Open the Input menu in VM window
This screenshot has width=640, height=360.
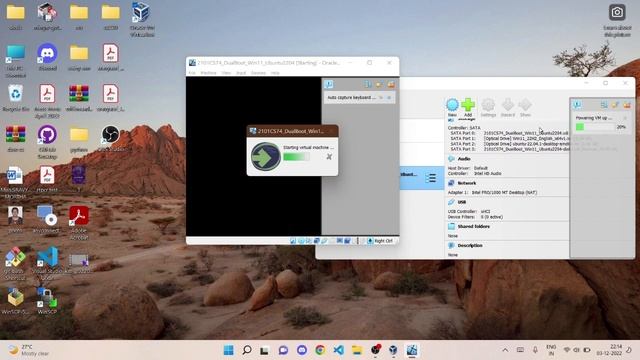pyautogui.click(x=241, y=73)
